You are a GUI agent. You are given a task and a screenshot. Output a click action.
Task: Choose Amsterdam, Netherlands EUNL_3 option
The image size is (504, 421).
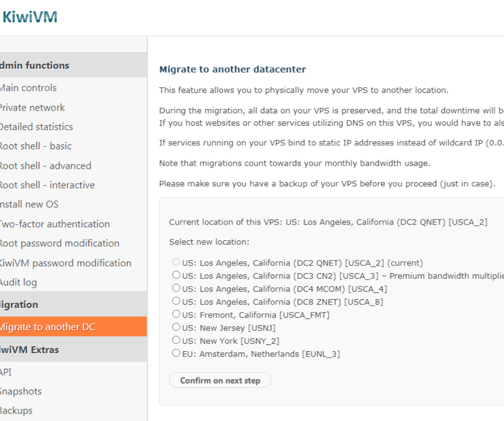[176, 353]
